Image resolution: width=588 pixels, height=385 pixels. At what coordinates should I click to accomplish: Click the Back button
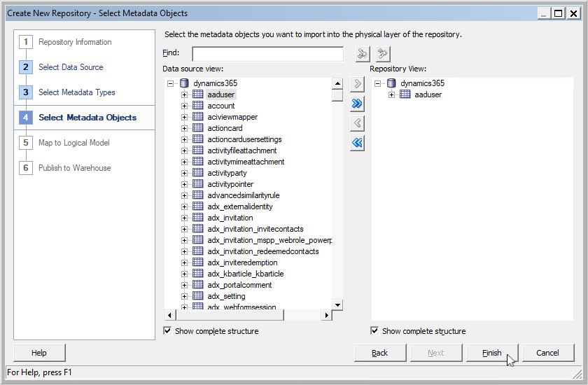[x=380, y=353]
